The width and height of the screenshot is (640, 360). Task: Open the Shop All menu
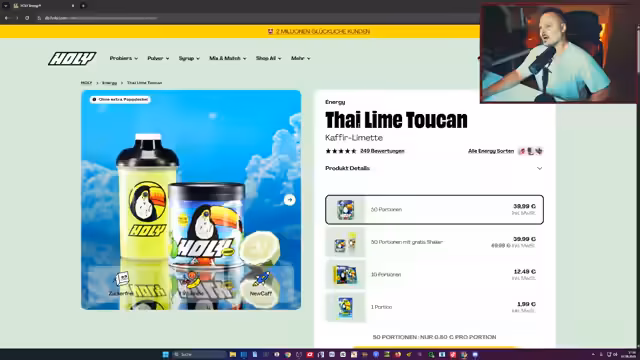tap(269, 58)
